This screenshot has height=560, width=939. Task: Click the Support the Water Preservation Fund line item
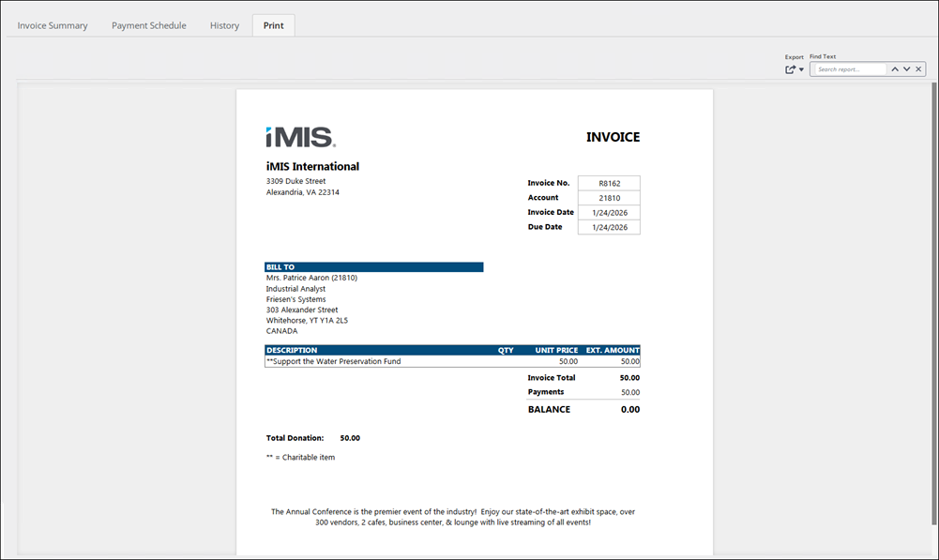click(334, 361)
